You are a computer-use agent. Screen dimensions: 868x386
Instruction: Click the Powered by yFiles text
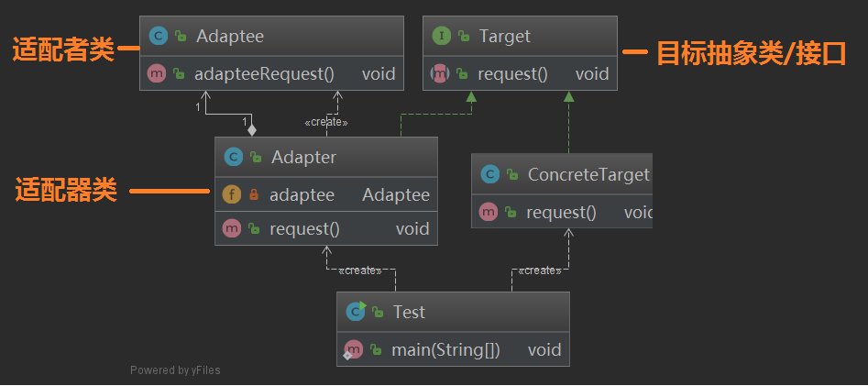(175, 370)
